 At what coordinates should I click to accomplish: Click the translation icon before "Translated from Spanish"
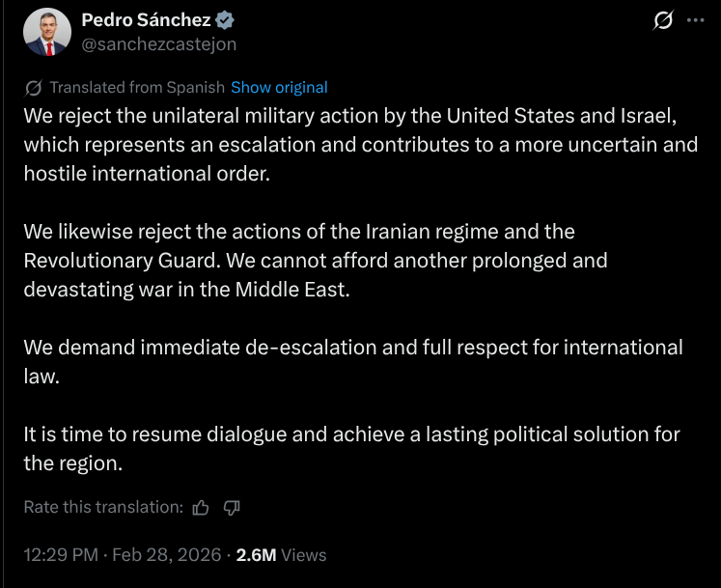[34, 88]
